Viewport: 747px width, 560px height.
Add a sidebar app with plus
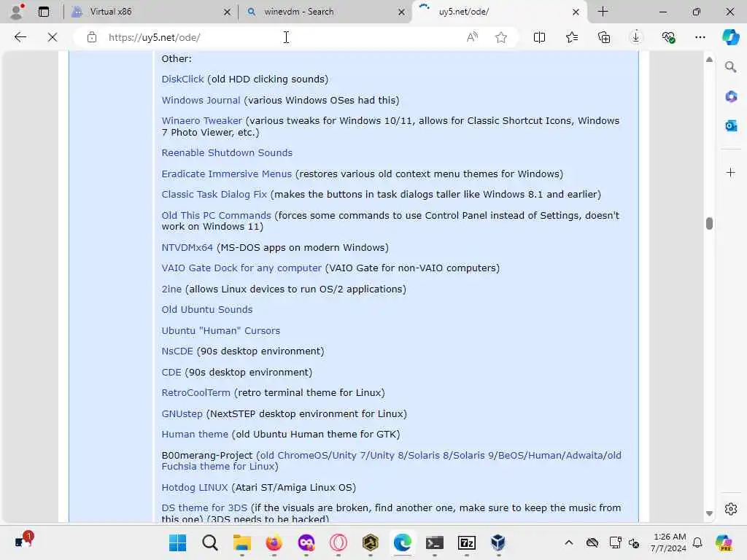[731, 172]
